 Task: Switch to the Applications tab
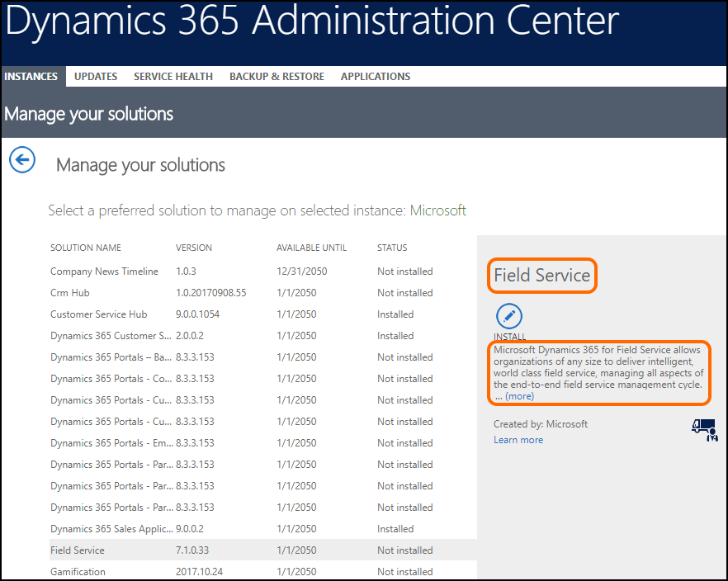tap(376, 76)
